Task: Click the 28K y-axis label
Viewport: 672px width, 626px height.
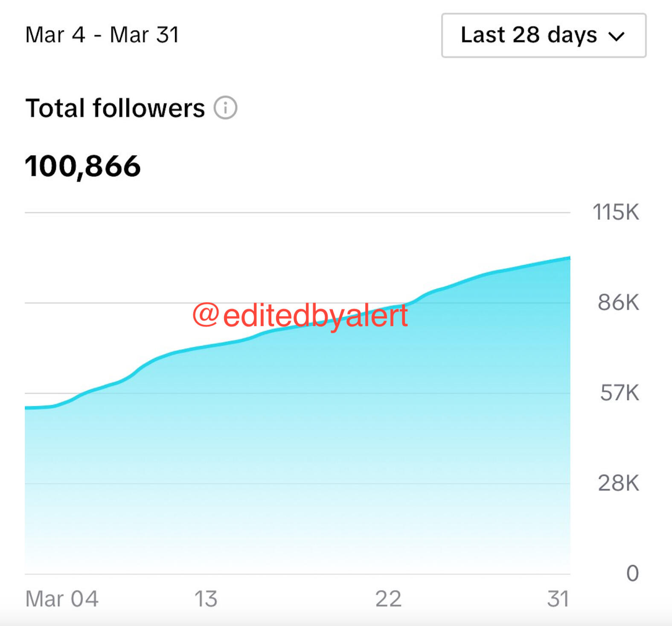Action: tap(618, 483)
